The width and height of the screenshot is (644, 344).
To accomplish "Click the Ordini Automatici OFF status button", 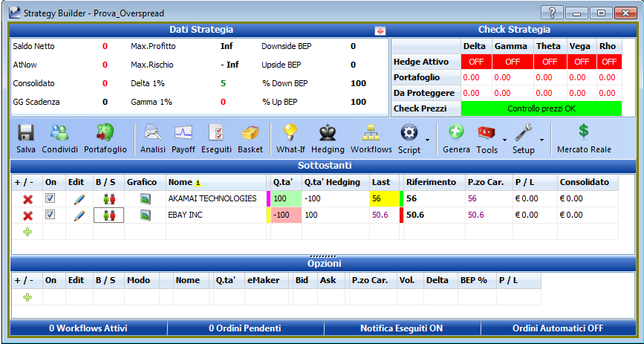I will pyautogui.click(x=558, y=328).
